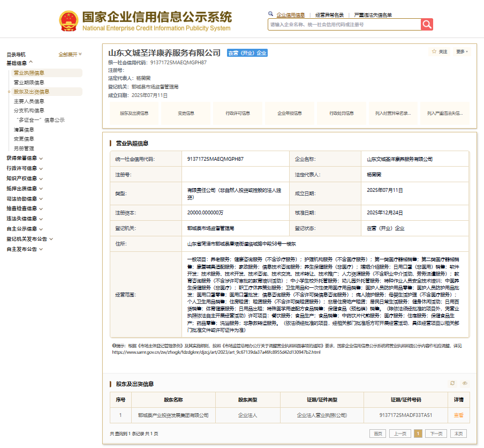Click the company search input field
This screenshot has width=484, height=448.
(344, 25)
